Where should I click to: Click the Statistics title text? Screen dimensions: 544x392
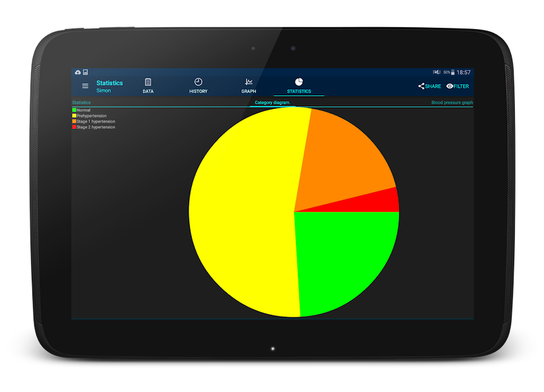click(109, 83)
